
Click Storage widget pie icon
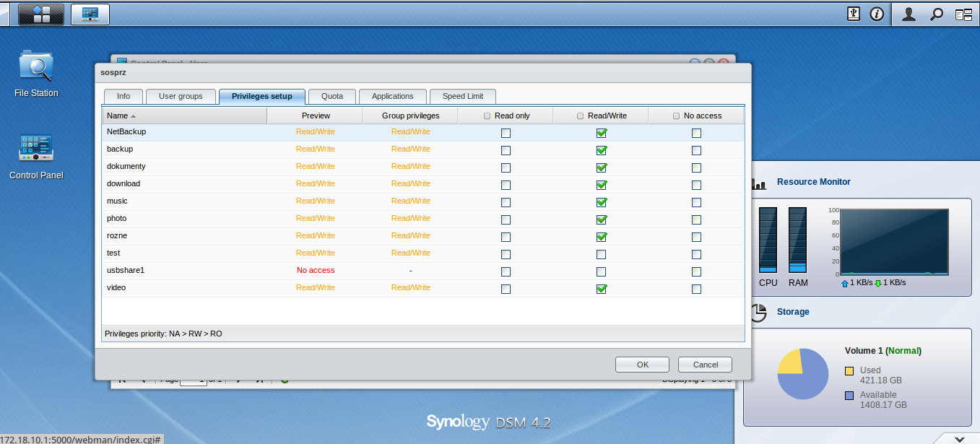pyautogui.click(x=758, y=313)
